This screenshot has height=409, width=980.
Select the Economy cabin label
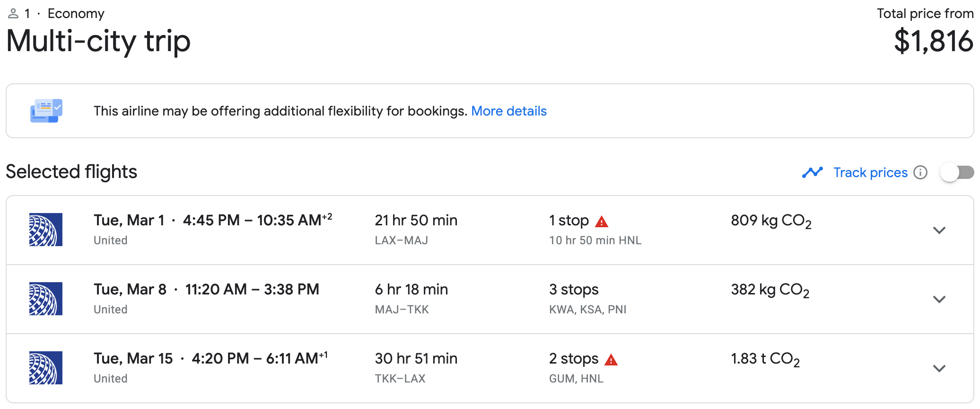tap(76, 13)
